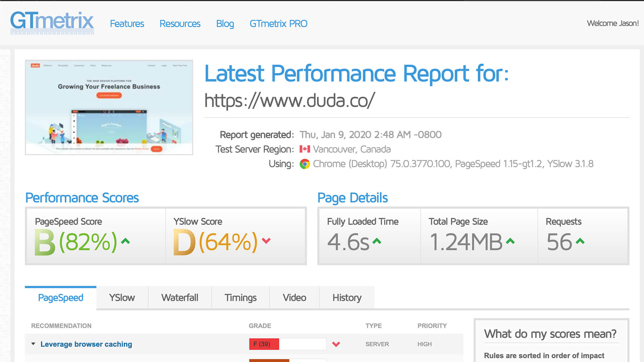Click the F (39) grade bar
The width and height of the screenshot is (644, 362).
[287, 344]
